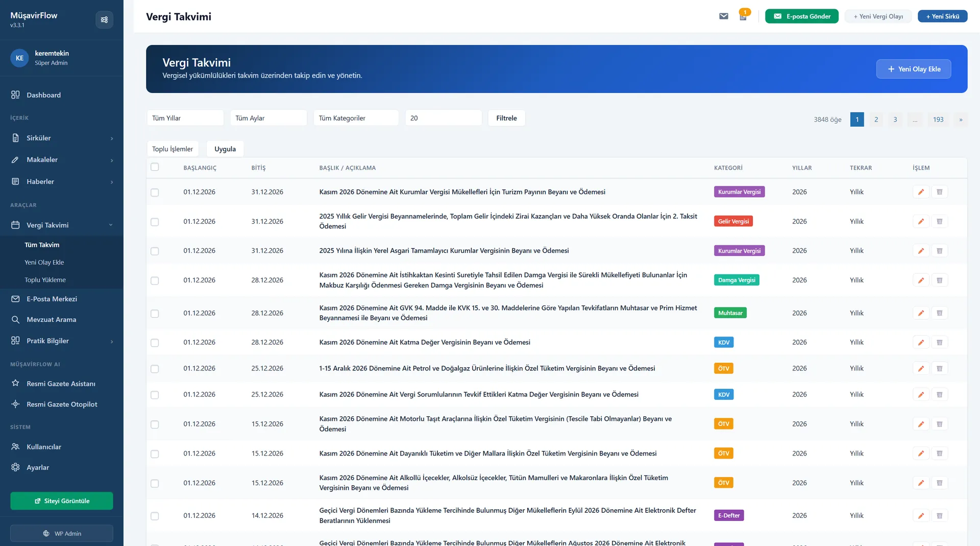The image size is (980, 546).
Task: Click the WP Admin button
Action: (x=62, y=534)
